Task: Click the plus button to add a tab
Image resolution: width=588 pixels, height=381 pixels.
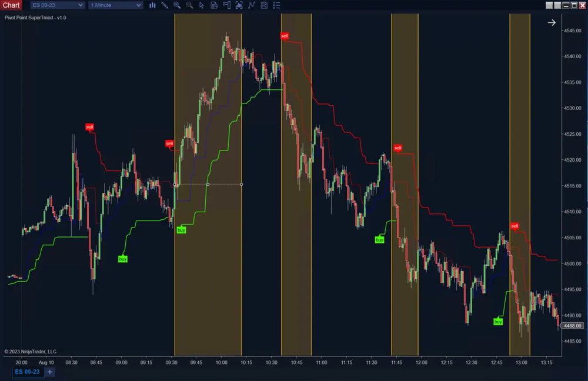Action: 49,372
